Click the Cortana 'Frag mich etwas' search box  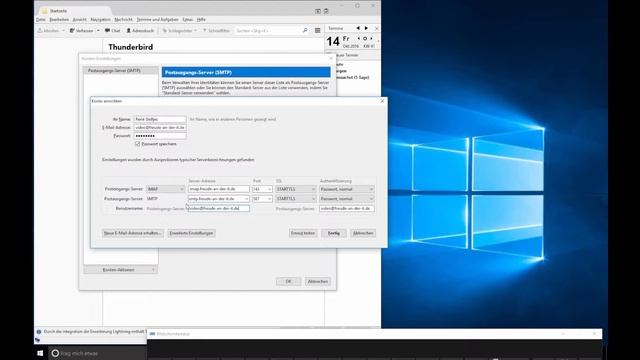click(98, 353)
